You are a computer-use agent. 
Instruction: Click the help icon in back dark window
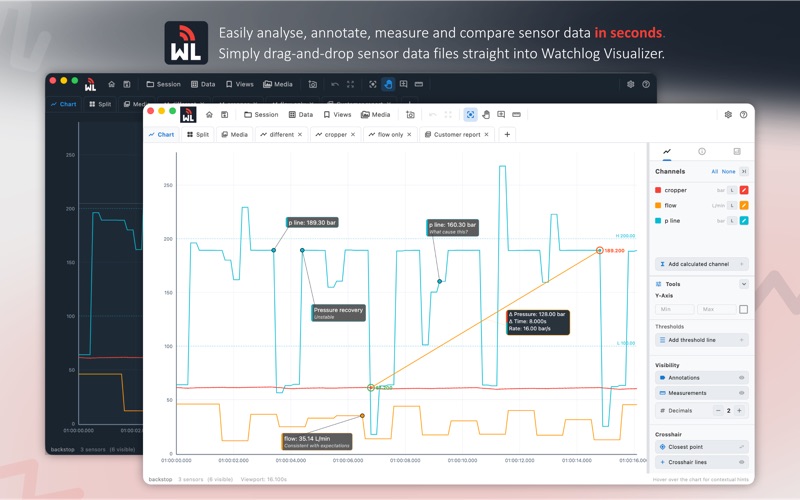coord(646,84)
